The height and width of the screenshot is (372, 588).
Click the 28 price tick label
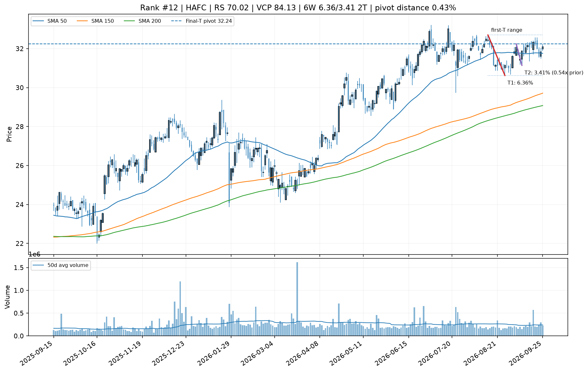click(20, 127)
